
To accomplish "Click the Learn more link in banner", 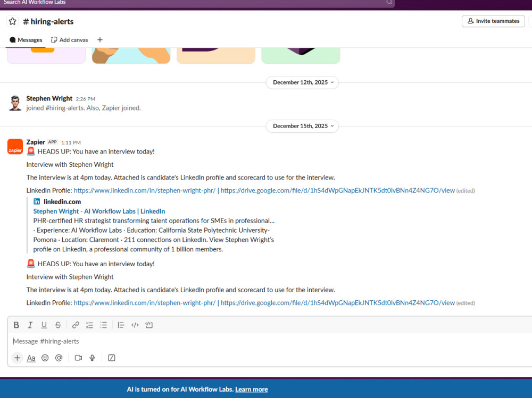I will (252, 389).
